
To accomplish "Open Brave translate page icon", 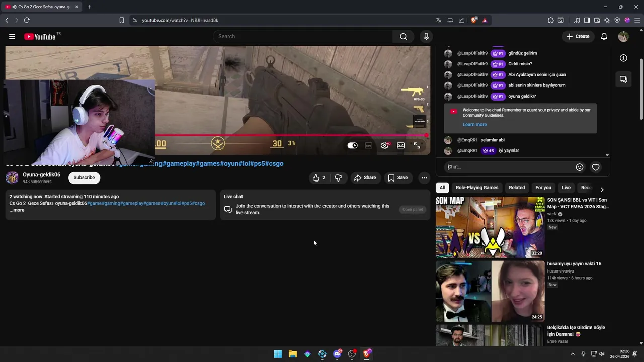I will tap(439, 20).
